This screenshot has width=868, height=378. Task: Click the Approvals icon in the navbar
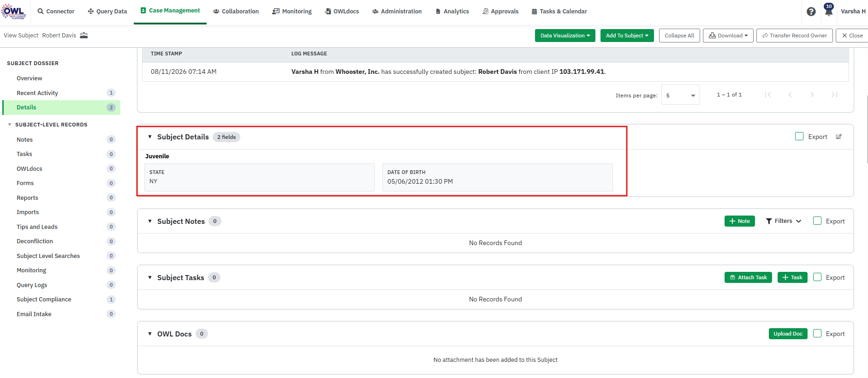tap(485, 11)
